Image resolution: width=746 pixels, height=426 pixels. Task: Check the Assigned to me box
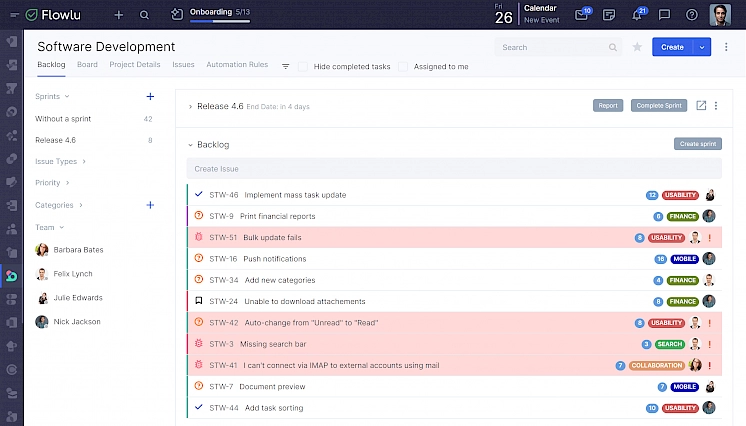pyautogui.click(x=403, y=67)
